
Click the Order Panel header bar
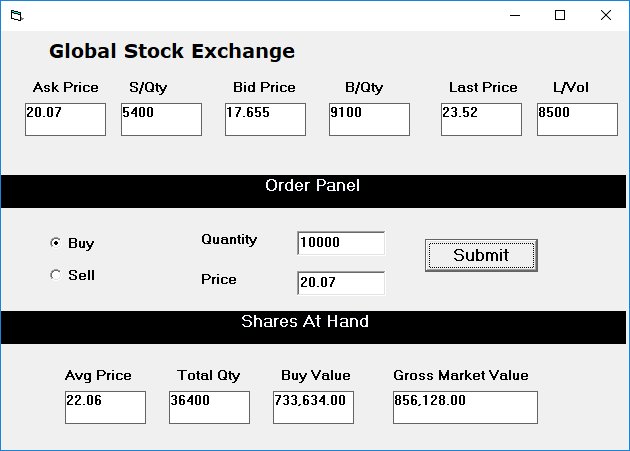[x=313, y=191]
